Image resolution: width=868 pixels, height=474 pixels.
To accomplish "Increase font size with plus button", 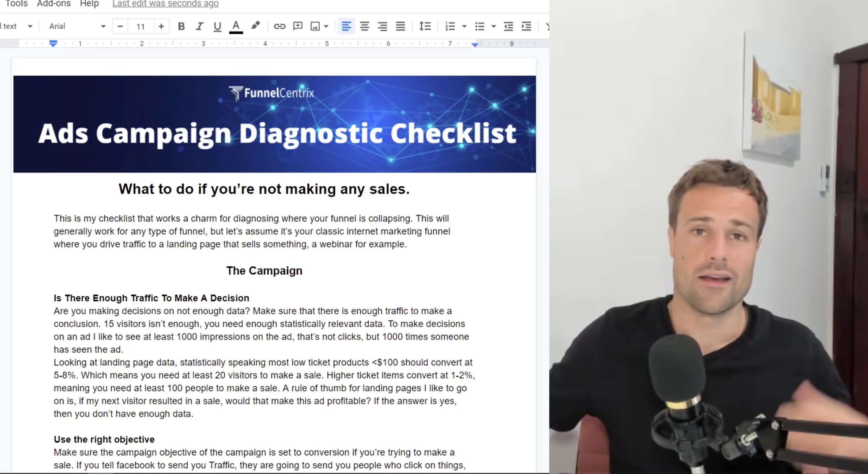I will 161,26.
